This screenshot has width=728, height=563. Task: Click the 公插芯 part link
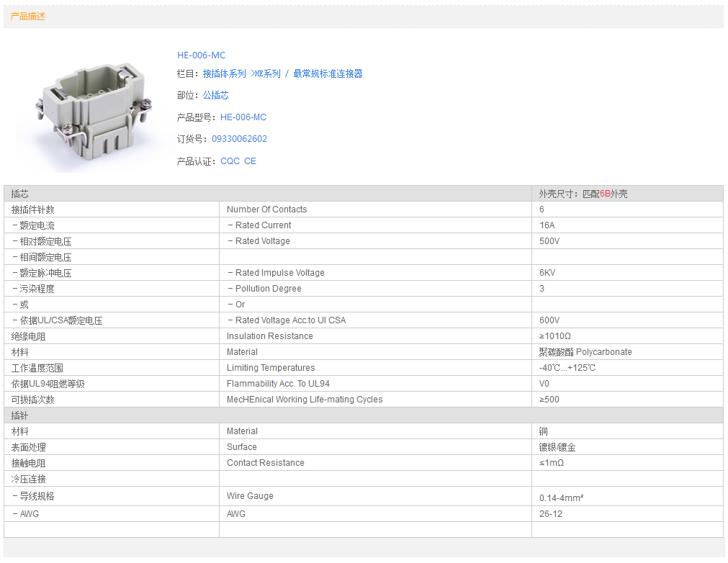pos(215,95)
